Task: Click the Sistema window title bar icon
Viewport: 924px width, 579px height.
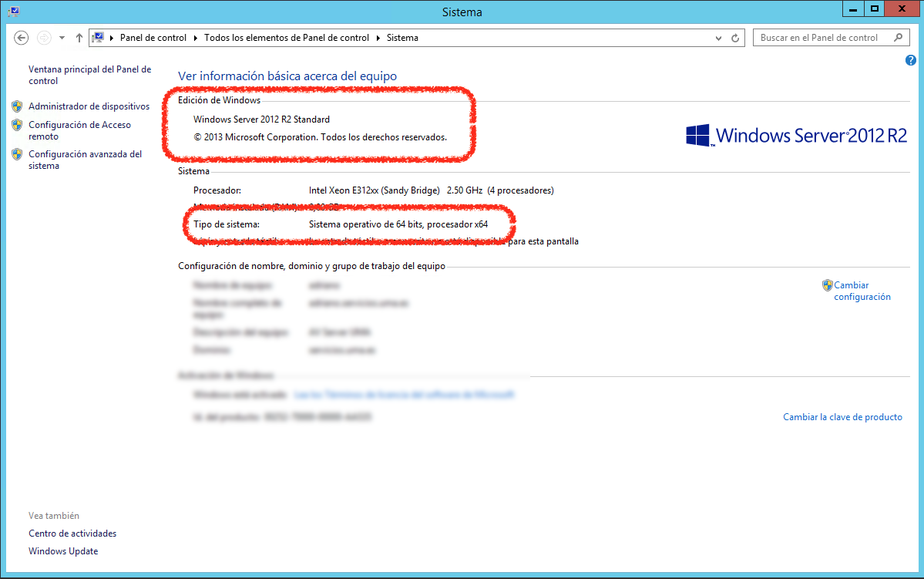Action: pos(14,12)
